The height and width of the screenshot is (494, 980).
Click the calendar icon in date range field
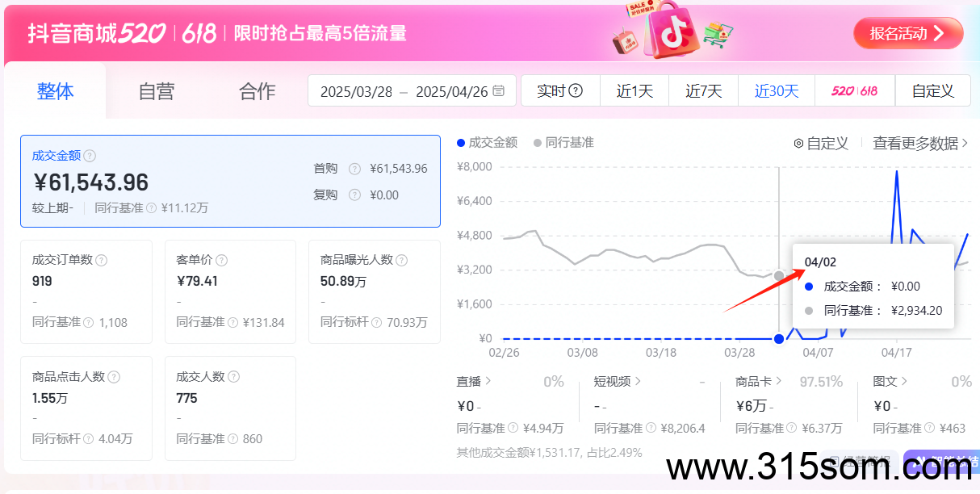pyautogui.click(x=499, y=90)
